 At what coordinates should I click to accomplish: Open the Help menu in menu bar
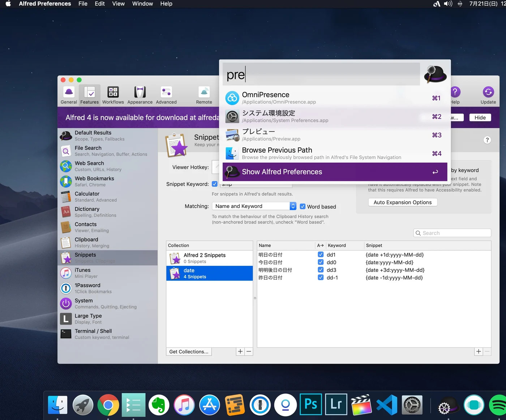[166, 4]
